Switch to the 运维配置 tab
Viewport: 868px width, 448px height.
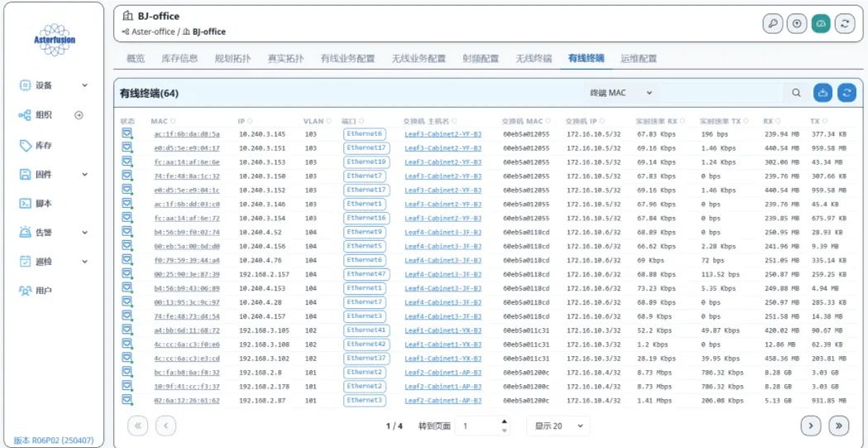tap(638, 58)
